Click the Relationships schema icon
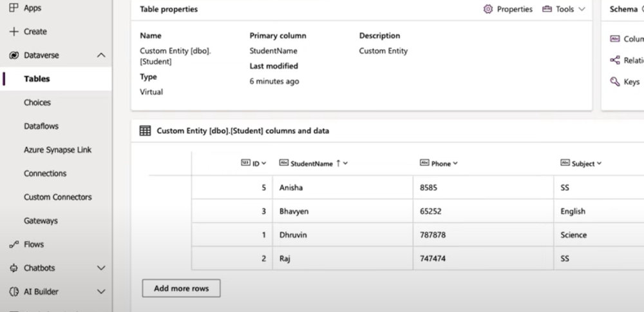644x312 pixels. (615, 61)
